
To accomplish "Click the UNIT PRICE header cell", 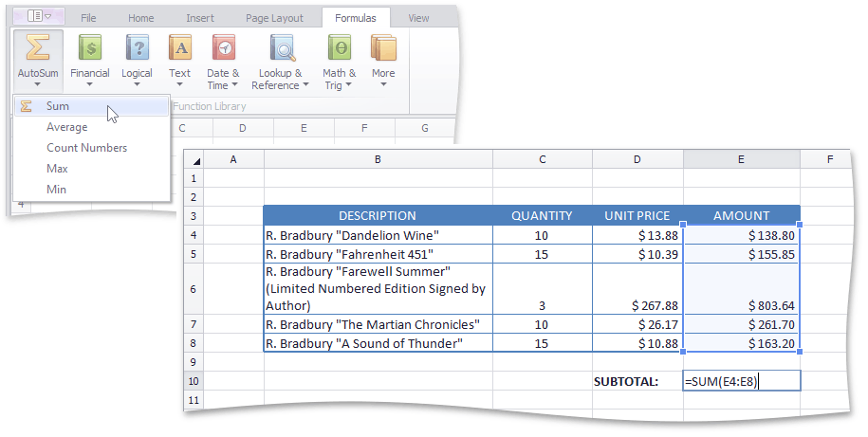I will (x=637, y=216).
